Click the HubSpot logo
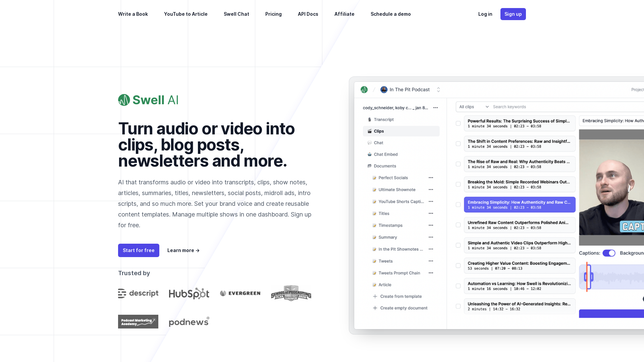644x362 pixels. (x=189, y=294)
